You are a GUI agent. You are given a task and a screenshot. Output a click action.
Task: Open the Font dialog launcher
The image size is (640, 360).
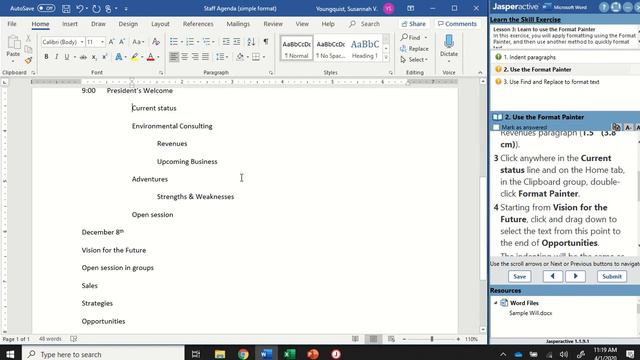(161, 73)
